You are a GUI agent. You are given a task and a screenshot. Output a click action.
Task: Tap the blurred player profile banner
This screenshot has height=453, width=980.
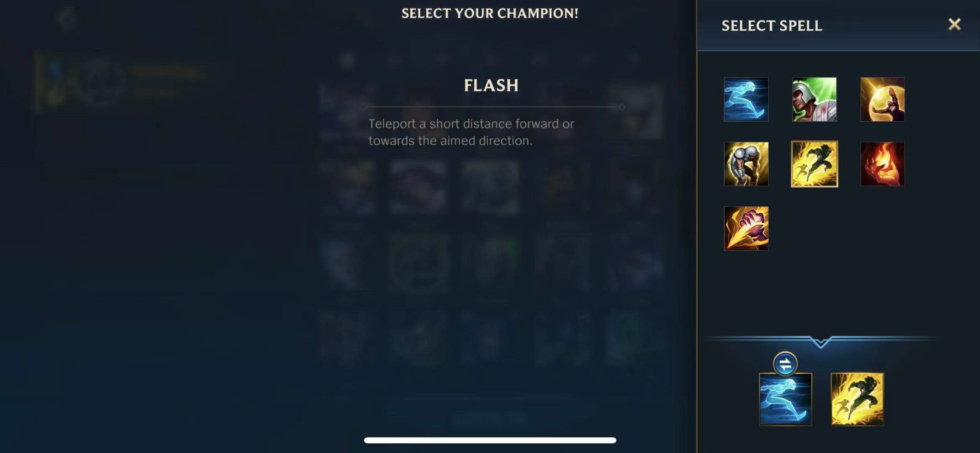[x=122, y=83]
